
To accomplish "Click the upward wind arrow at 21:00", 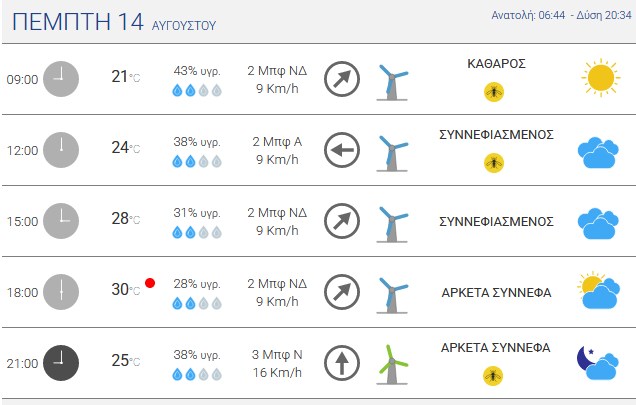I will pyautogui.click(x=342, y=363).
